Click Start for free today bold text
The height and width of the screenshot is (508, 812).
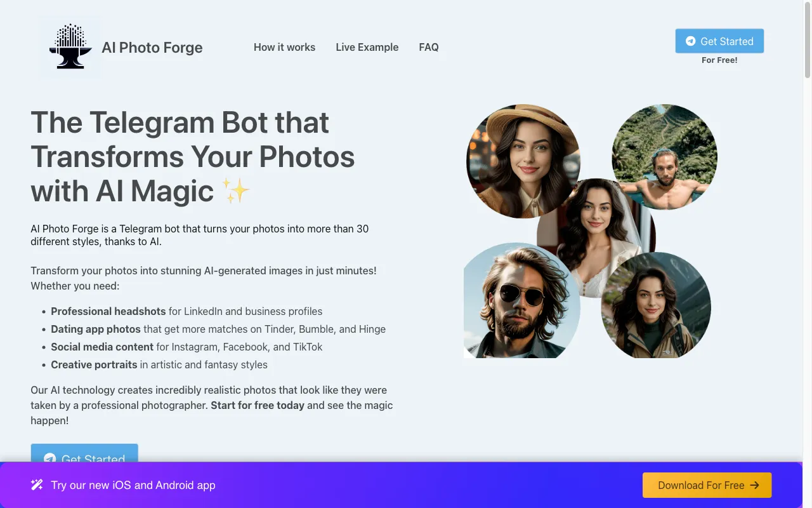pyautogui.click(x=258, y=405)
